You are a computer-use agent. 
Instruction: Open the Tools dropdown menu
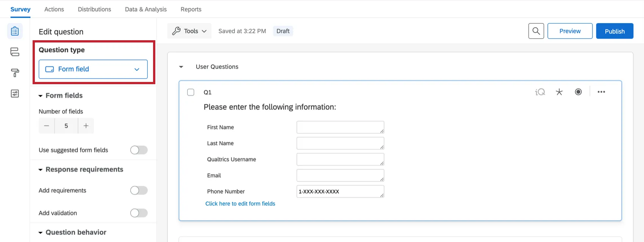pos(189,31)
